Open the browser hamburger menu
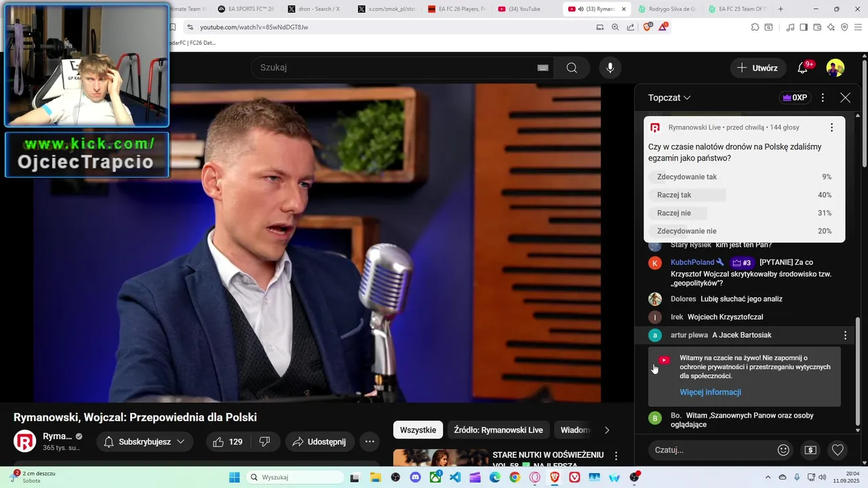 (x=859, y=27)
